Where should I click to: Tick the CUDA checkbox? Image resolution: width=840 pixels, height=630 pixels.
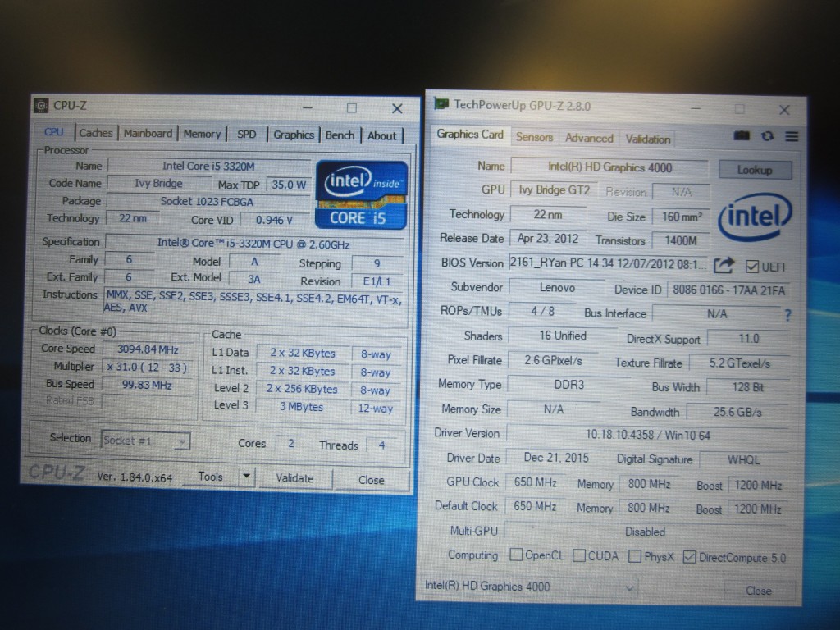pyautogui.click(x=579, y=555)
